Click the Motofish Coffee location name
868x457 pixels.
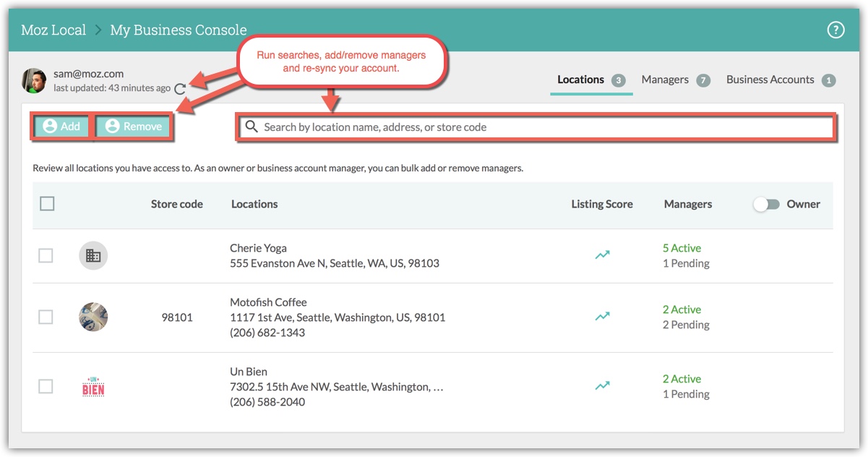(x=268, y=302)
